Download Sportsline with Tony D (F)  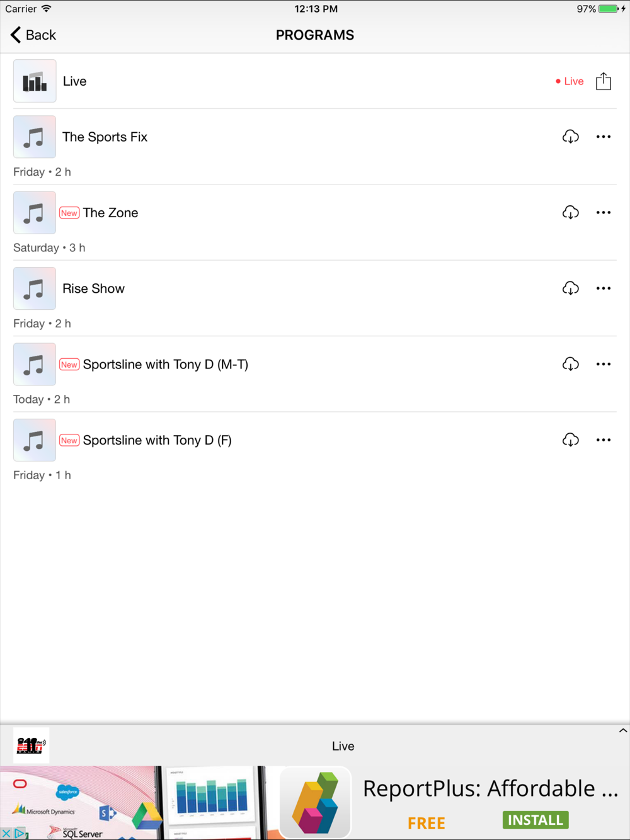[x=570, y=440]
